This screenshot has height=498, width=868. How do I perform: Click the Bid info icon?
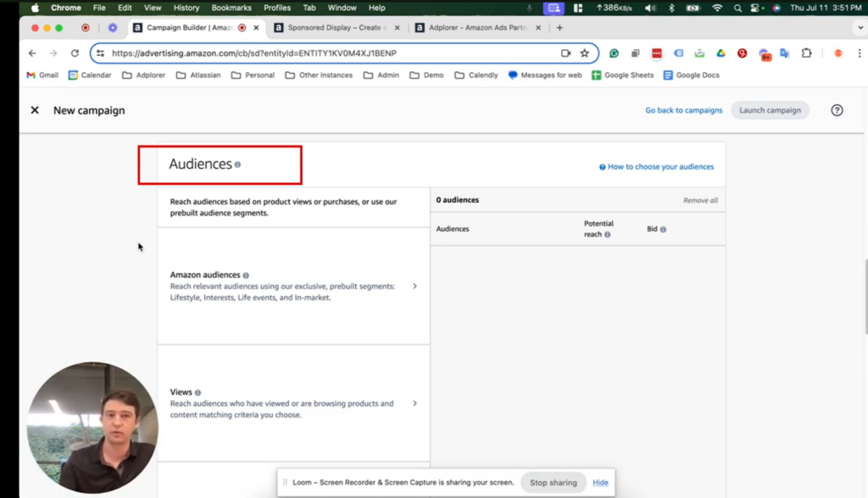point(663,229)
